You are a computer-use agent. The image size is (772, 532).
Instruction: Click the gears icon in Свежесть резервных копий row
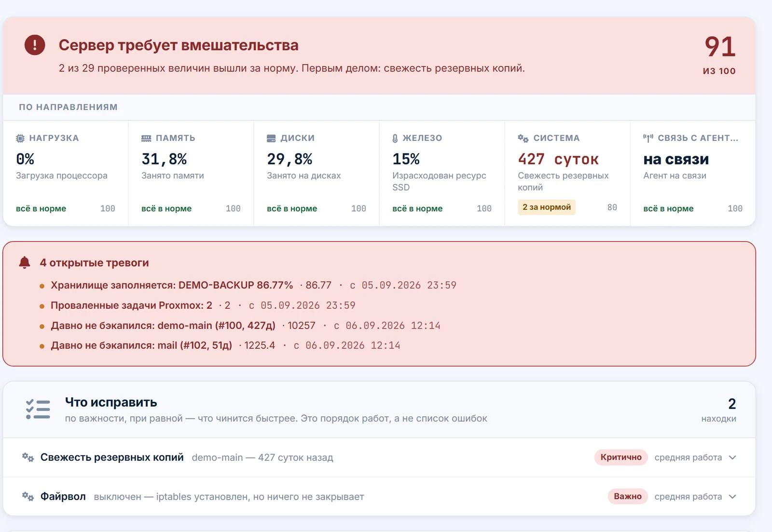28,457
